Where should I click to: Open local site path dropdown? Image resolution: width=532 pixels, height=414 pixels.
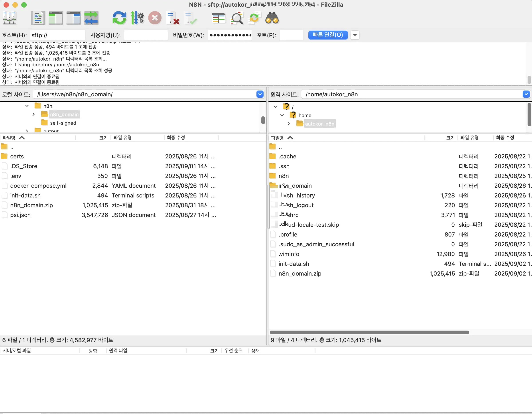click(x=260, y=94)
